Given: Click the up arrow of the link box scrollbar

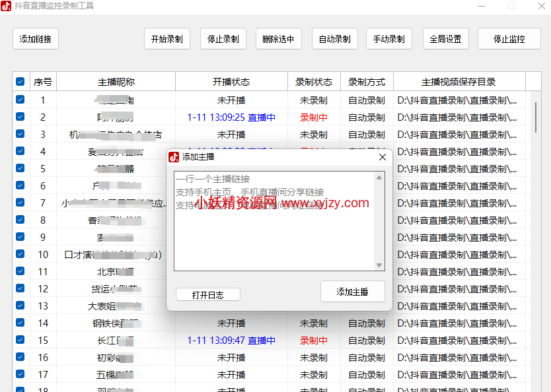Looking at the screenshot, I should (379, 178).
